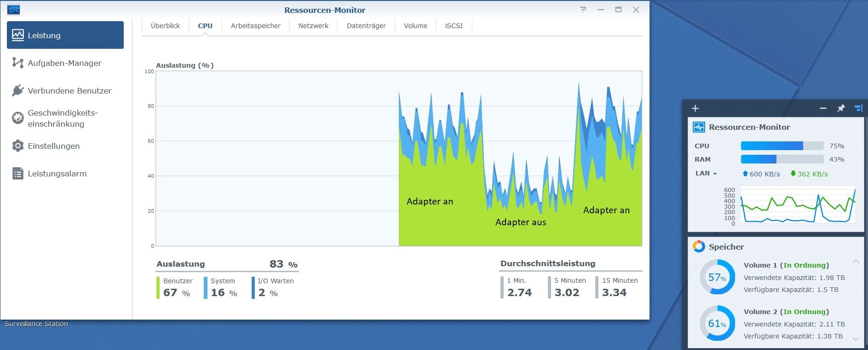Switch to the Überblick tab
The height and width of the screenshot is (350, 868).
165,26
